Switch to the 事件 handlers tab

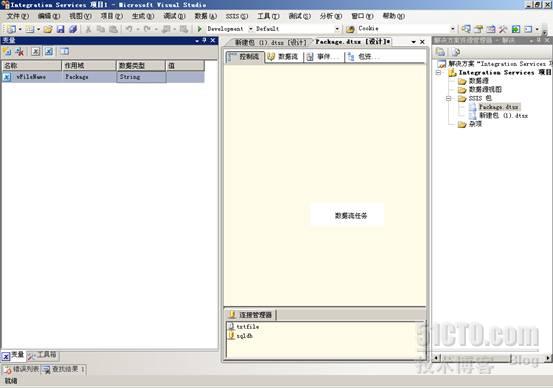(x=322, y=57)
